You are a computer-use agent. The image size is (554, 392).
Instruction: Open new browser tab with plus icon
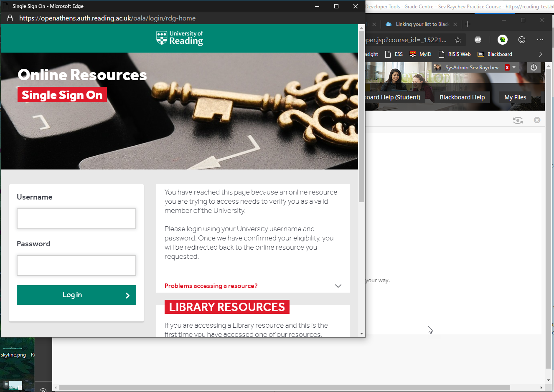point(468,24)
